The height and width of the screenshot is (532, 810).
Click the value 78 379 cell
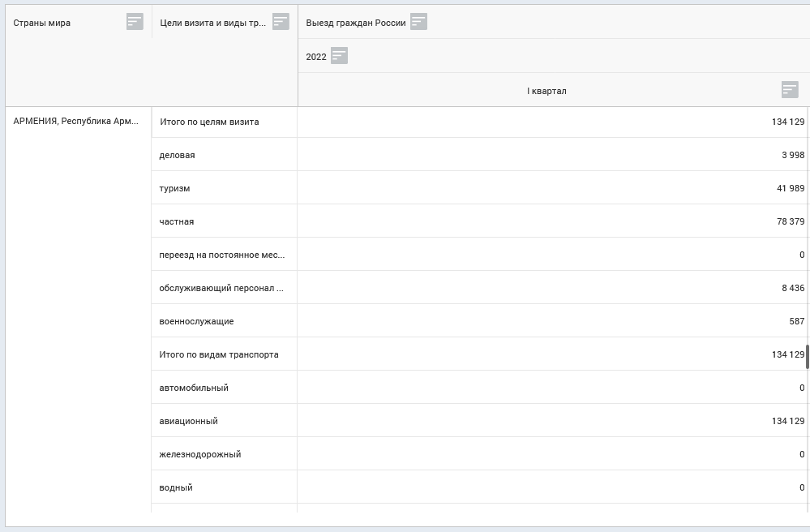[790, 221]
